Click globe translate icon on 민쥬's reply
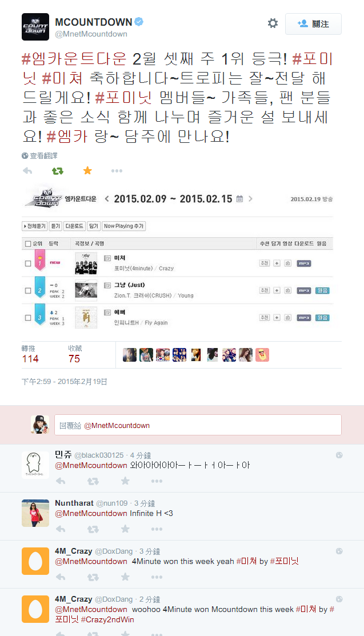 [x=339, y=455]
